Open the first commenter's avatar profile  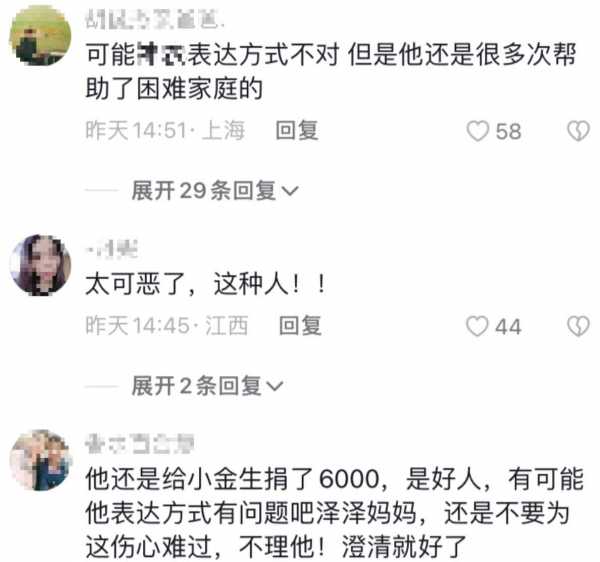click(40, 35)
